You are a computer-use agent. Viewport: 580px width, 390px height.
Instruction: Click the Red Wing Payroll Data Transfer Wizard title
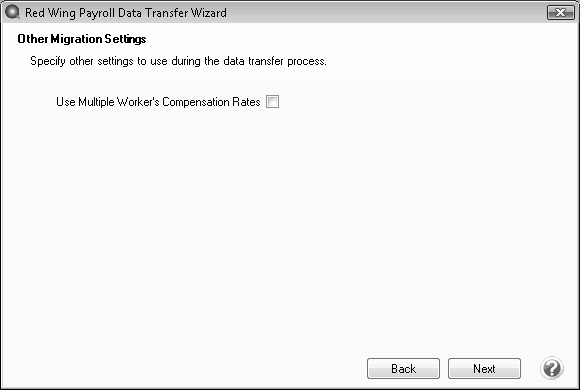click(x=126, y=13)
